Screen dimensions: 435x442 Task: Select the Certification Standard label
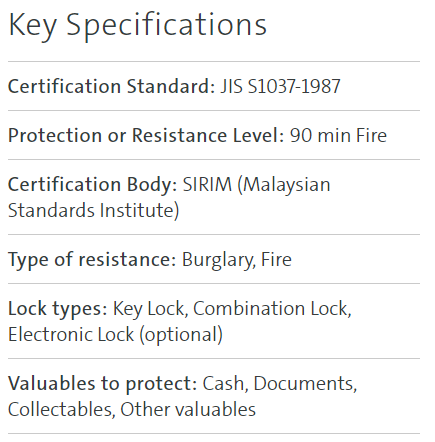112,86
